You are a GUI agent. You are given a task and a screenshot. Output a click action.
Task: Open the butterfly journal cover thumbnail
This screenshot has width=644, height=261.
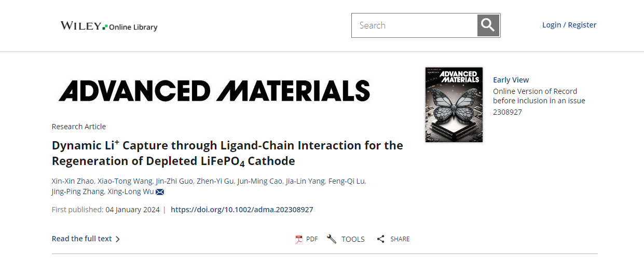pos(454,105)
